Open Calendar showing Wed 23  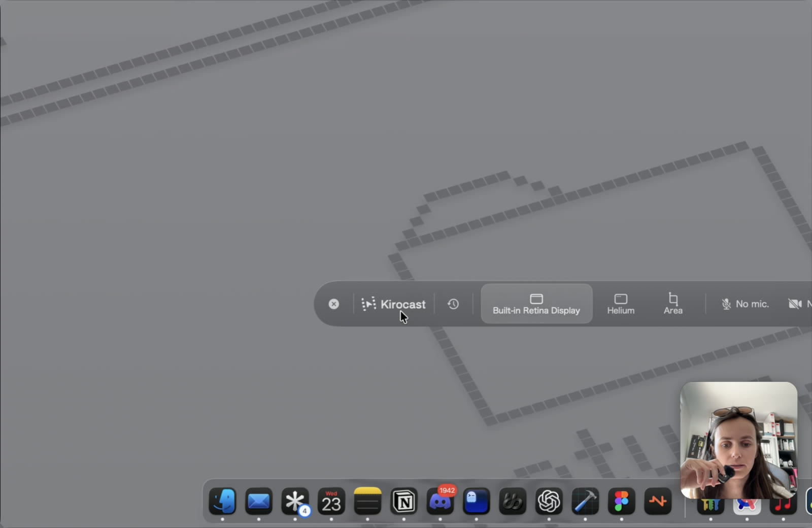(331, 501)
